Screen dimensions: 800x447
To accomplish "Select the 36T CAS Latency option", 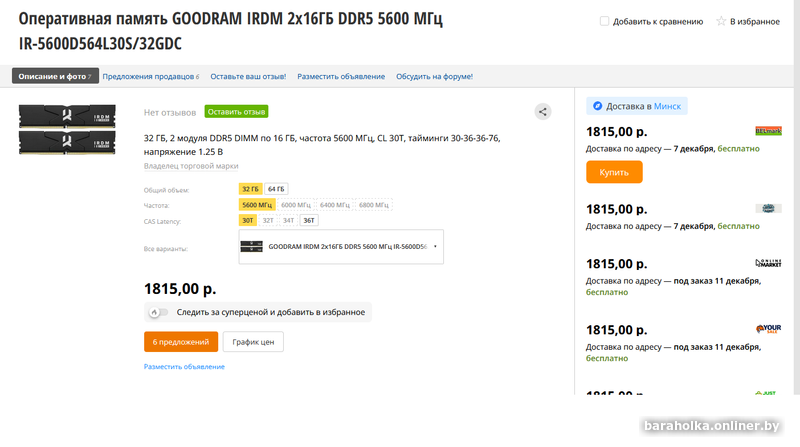I will point(309,221).
